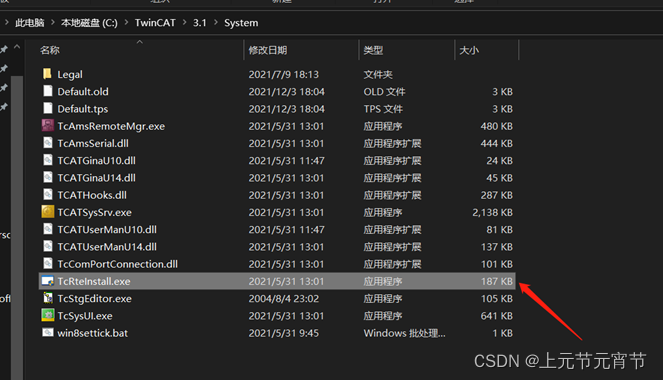Click the TCATHooks.dll file icon
Viewport: 663px width, 380px height.
(48, 195)
